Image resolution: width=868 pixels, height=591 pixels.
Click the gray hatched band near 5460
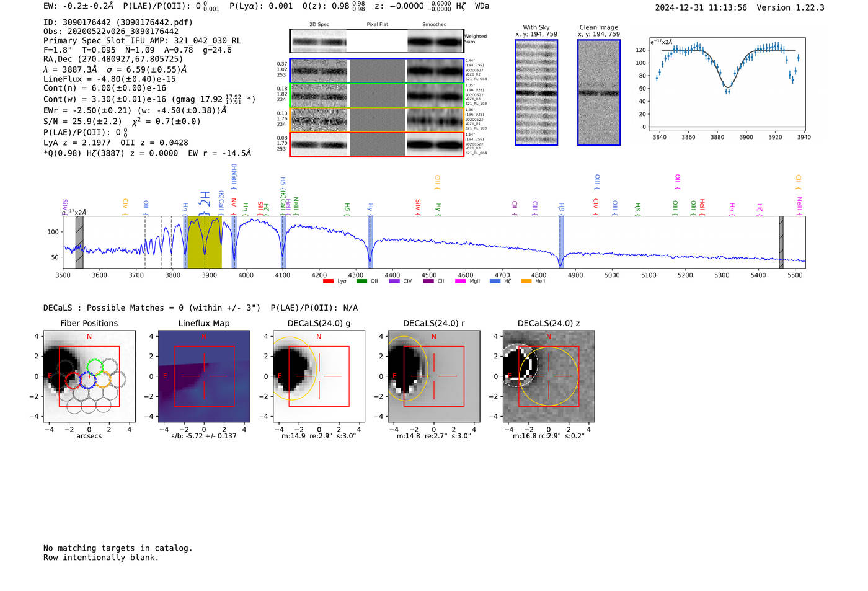point(781,242)
